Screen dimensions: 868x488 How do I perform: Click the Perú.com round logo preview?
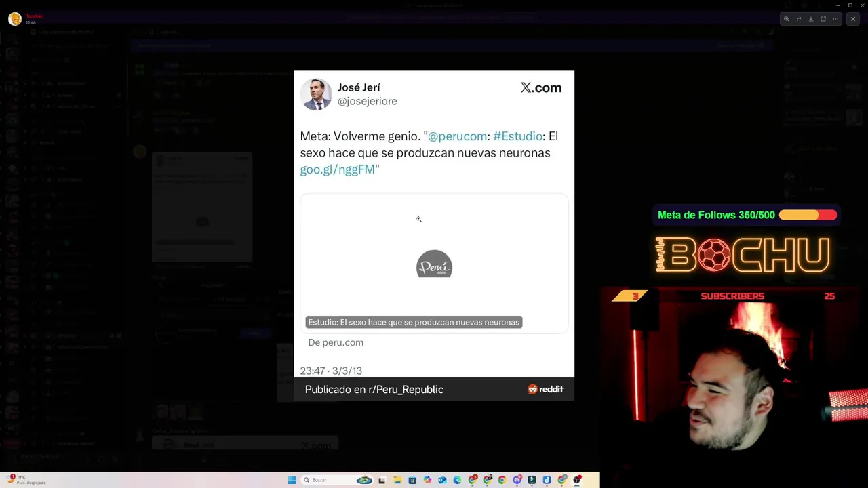[434, 264]
